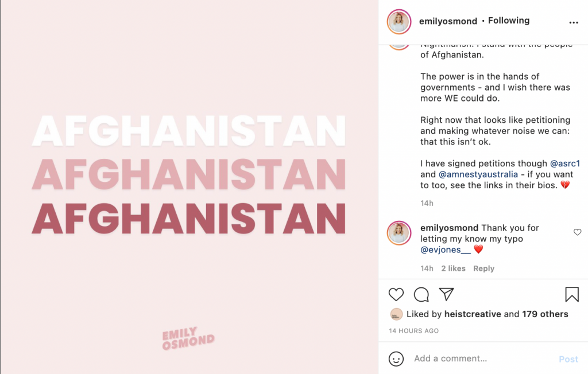Screen dimensions: 588x374
Task: Reply to emilyosmond's comment
Action: (x=483, y=268)
